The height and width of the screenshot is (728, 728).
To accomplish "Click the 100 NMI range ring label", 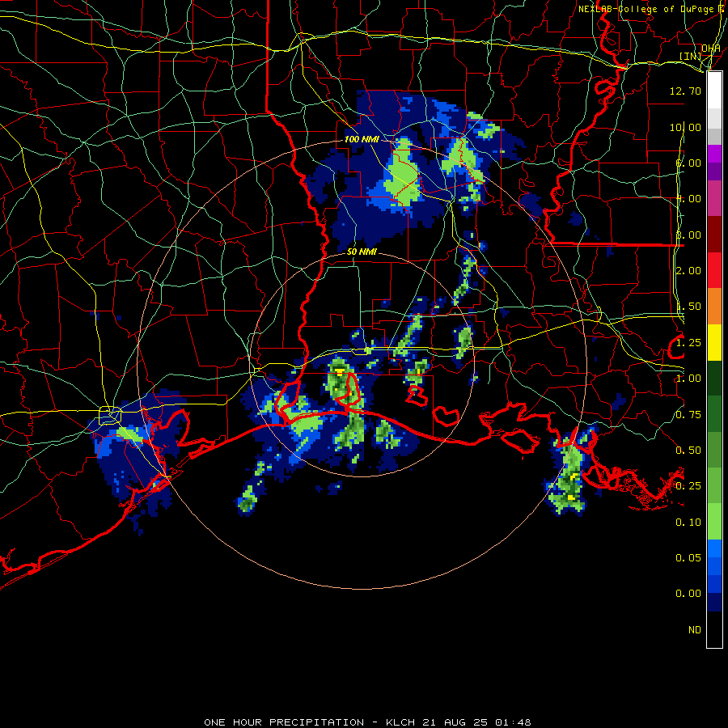I will click(362, 139).
